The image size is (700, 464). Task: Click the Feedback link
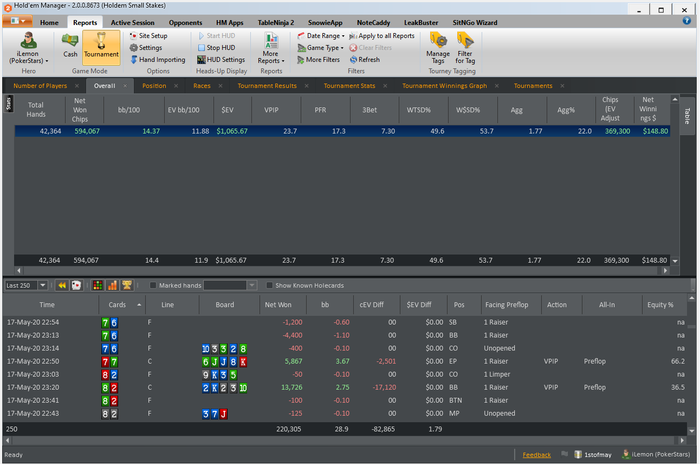(x=537, y=455)
